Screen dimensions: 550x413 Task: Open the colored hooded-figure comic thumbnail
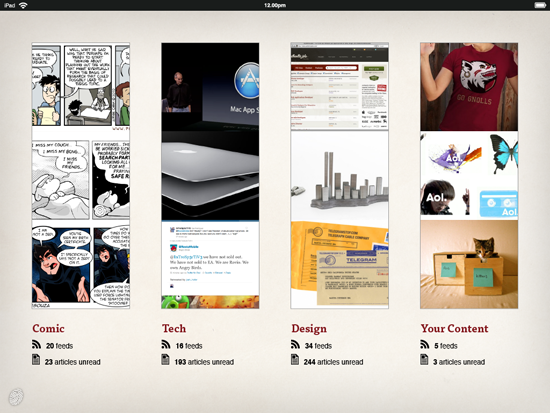pyautogui.click(x=81, y=267)
